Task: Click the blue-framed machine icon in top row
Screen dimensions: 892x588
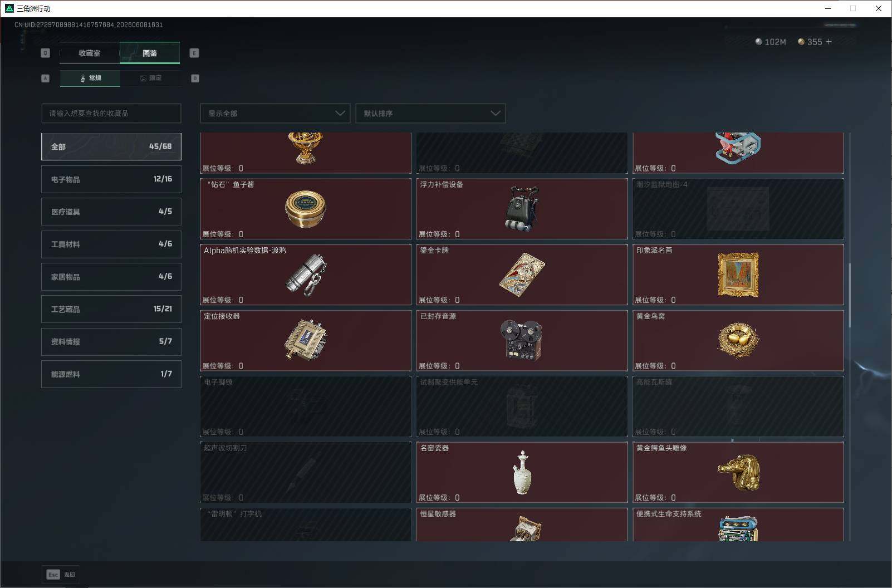Action: [x=738, y=148]
